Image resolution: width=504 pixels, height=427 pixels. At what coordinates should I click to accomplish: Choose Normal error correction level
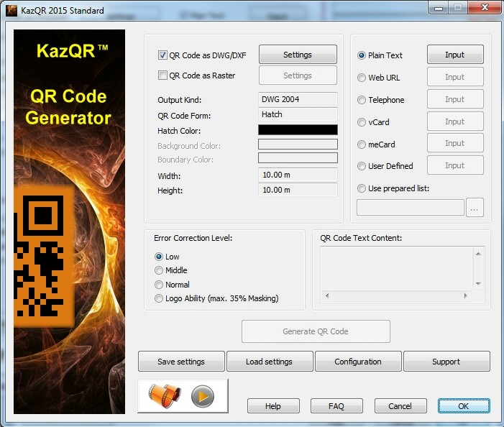point(158,285)
